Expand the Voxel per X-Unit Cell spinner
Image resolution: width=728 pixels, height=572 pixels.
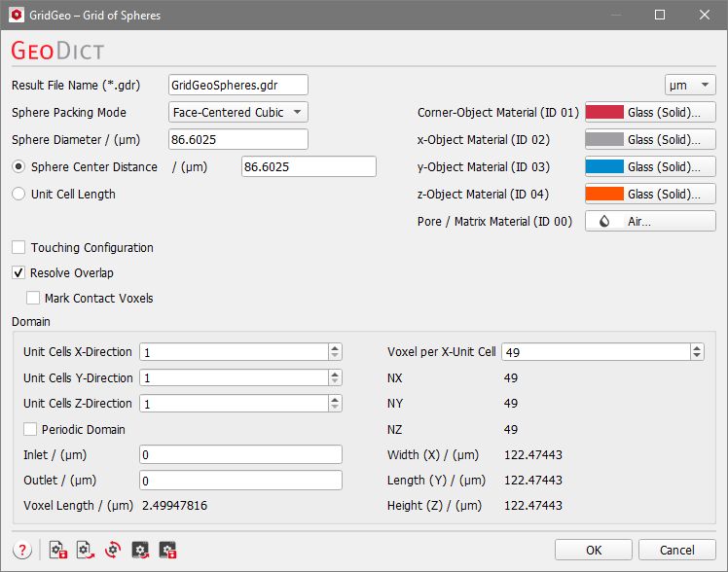pyautogui.click(x=697, y=352)
